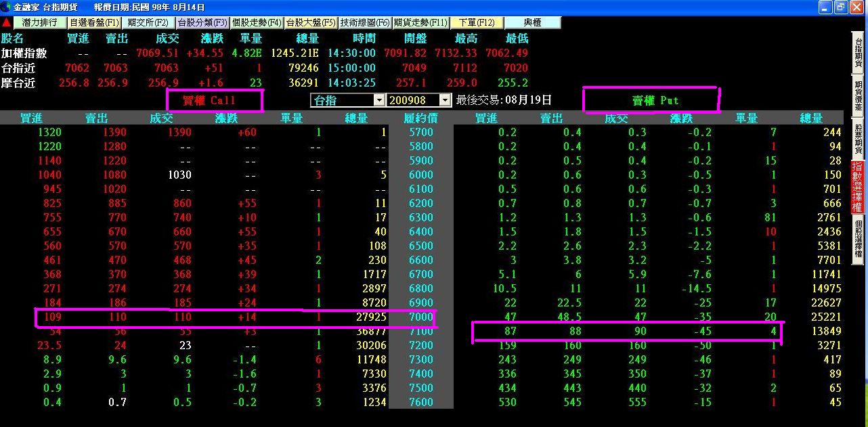Image resolution: width=868 pixels, height=427 pixels.
Task: Switch to the 期貨價差 side tab
Action: pyautogui.click(x=859, y=96)
